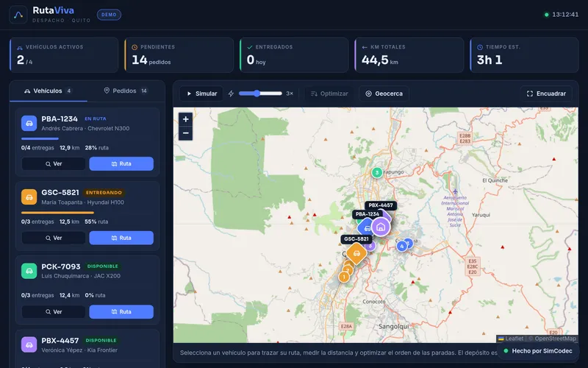This screenshot has height=368, width=588.
Task: Click the orange stop 1 map marker
Action: [x=344, y=277]
